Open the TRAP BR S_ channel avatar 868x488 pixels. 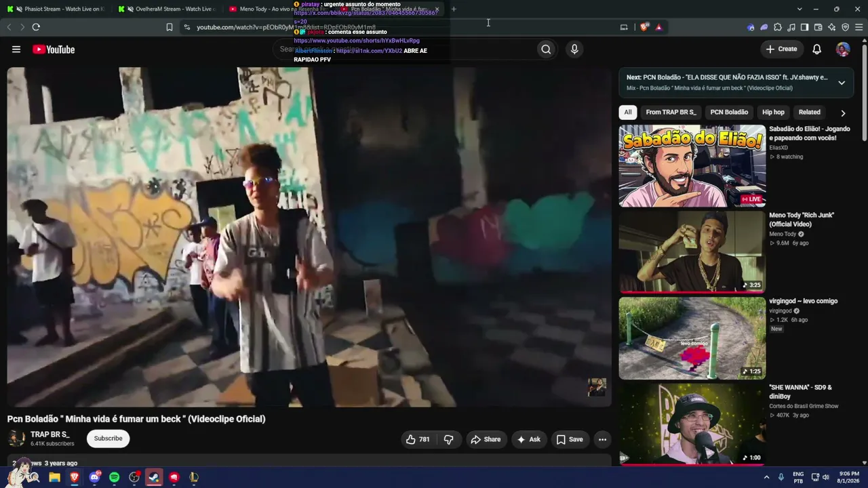tap(16, 439)
